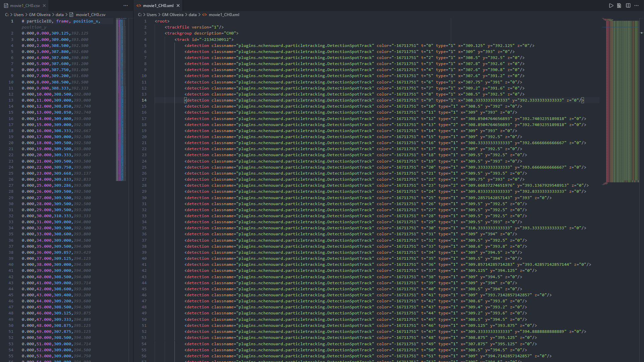Select line number 5 in XML gutter
The height and width of the screenshot is (362, 644).
click(x=145, y=46)
